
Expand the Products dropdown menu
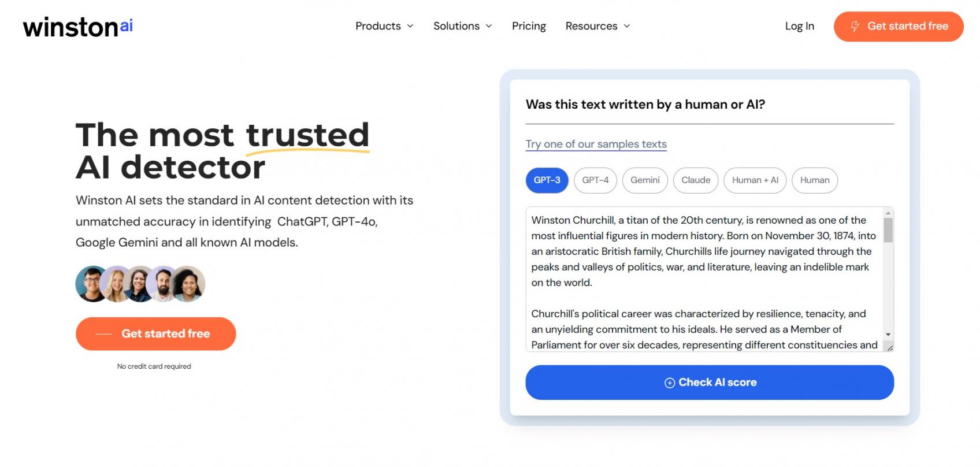384,27
